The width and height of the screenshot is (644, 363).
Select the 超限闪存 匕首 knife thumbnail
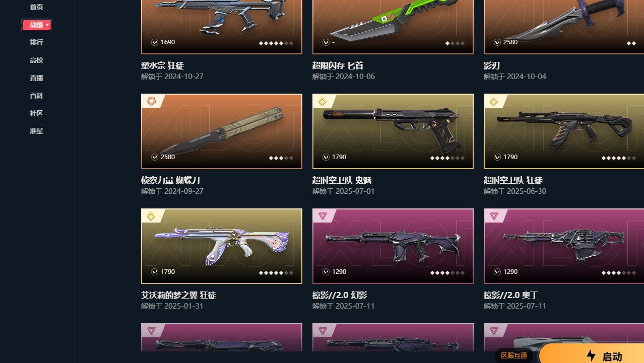point(393,27)
